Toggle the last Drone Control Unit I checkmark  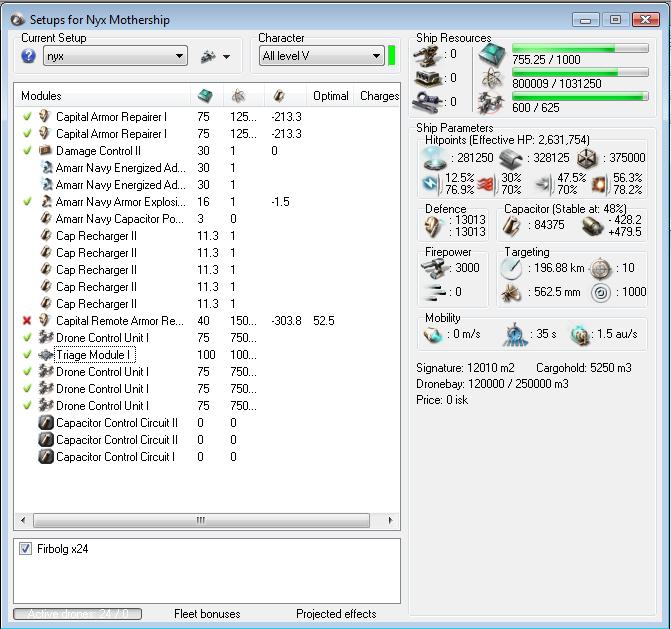tap(27, 406)
